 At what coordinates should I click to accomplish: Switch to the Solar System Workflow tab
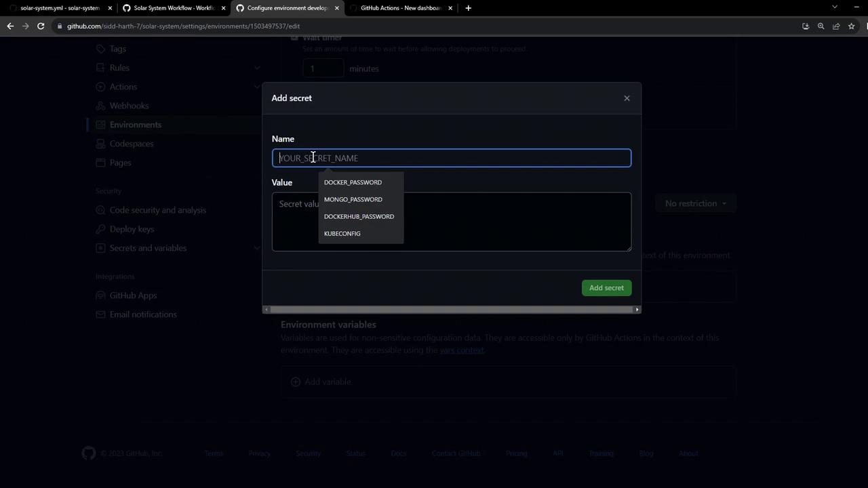(x=174, y=8)
